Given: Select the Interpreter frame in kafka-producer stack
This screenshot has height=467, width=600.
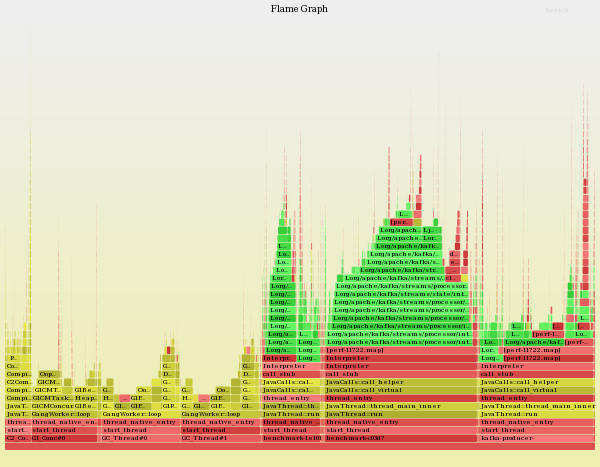Looking at the screenshot, I should (x=536, y=366).
